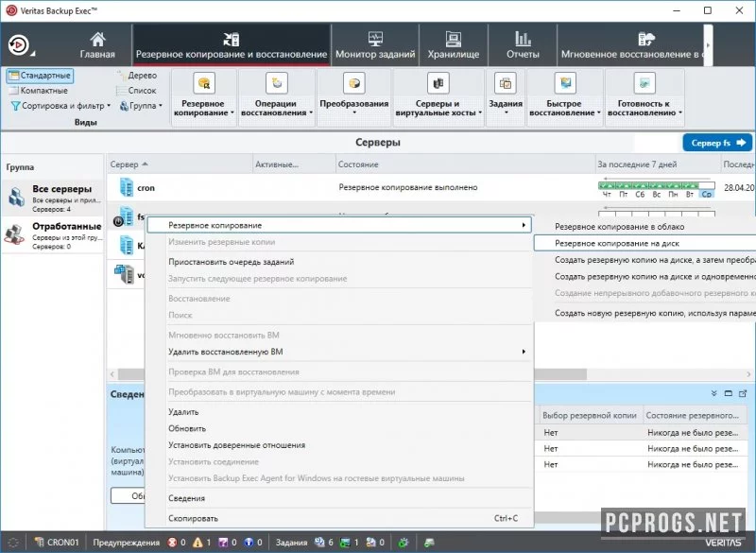Click the За последние 7 дней header
The width and height of the screenshot is (756, 553).
tap(657, 164)
